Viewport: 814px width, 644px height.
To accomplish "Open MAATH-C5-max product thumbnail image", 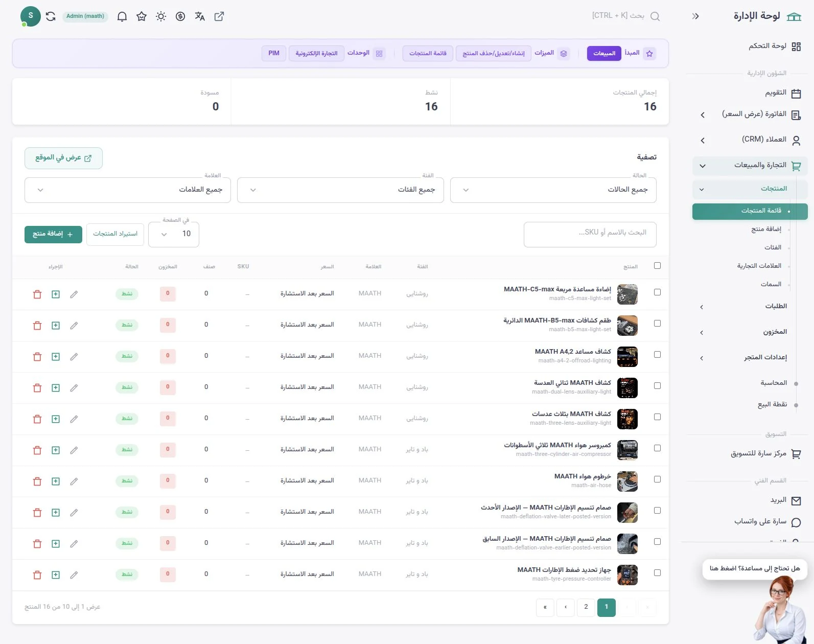I will 627,294.
